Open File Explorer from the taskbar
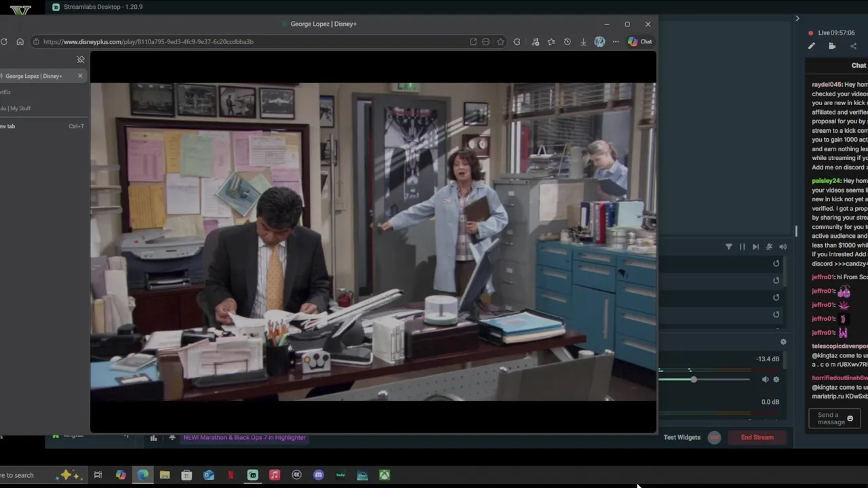Image resolution: width=868 pixels, height=488 pixels. [165, 475]
